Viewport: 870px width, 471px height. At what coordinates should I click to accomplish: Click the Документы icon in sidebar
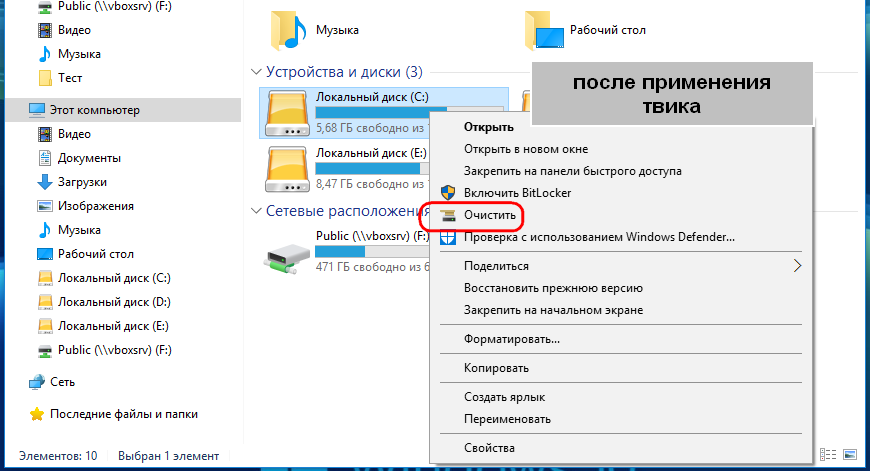point(44,158)
